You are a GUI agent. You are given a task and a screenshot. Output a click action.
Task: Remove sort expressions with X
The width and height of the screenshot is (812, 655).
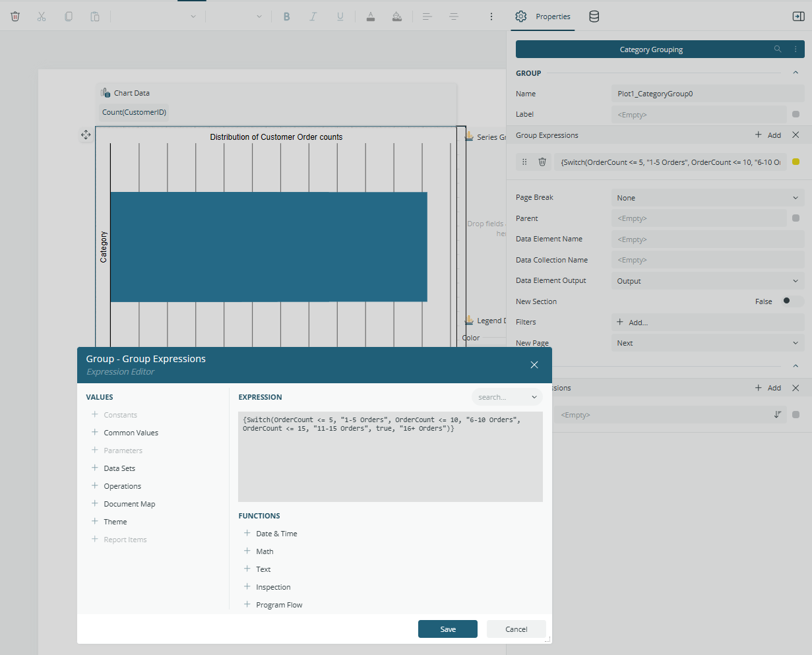click(x=796, y=388)
